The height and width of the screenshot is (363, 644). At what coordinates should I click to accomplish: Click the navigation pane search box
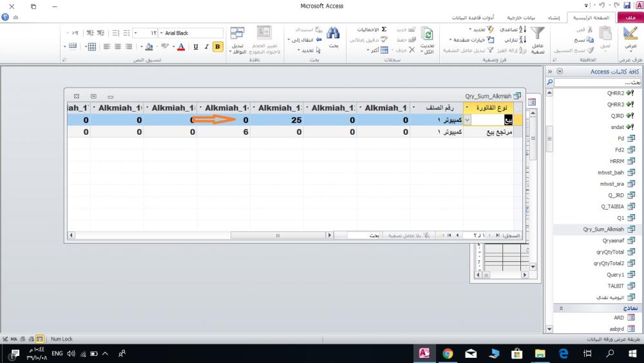pyautogui.click(x=598, y=83)
